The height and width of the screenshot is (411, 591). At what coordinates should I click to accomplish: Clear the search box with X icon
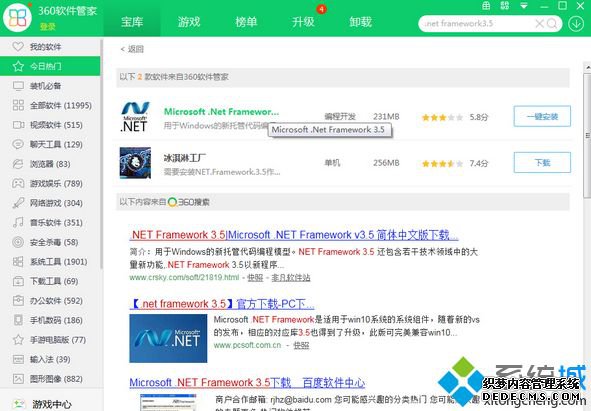click(x=539, y=23)
